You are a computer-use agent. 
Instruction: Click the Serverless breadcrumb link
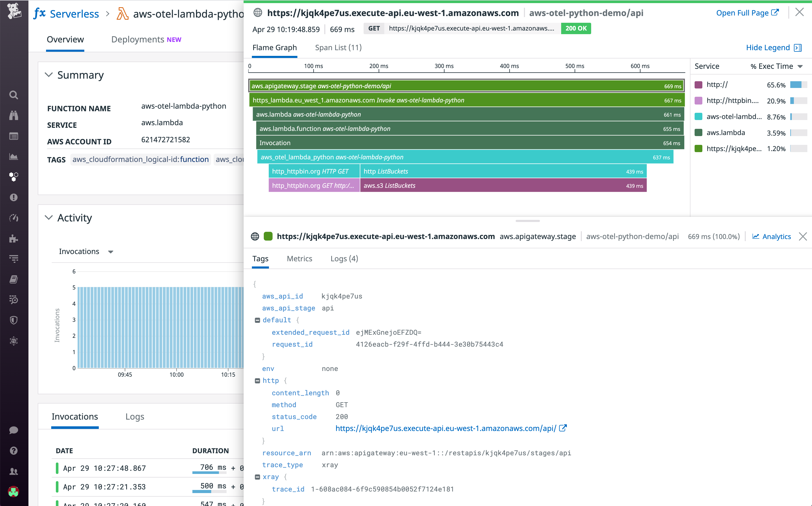74,14
